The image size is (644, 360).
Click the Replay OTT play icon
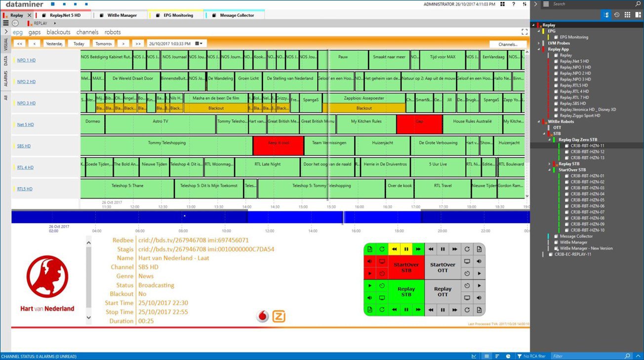point(479,285)
